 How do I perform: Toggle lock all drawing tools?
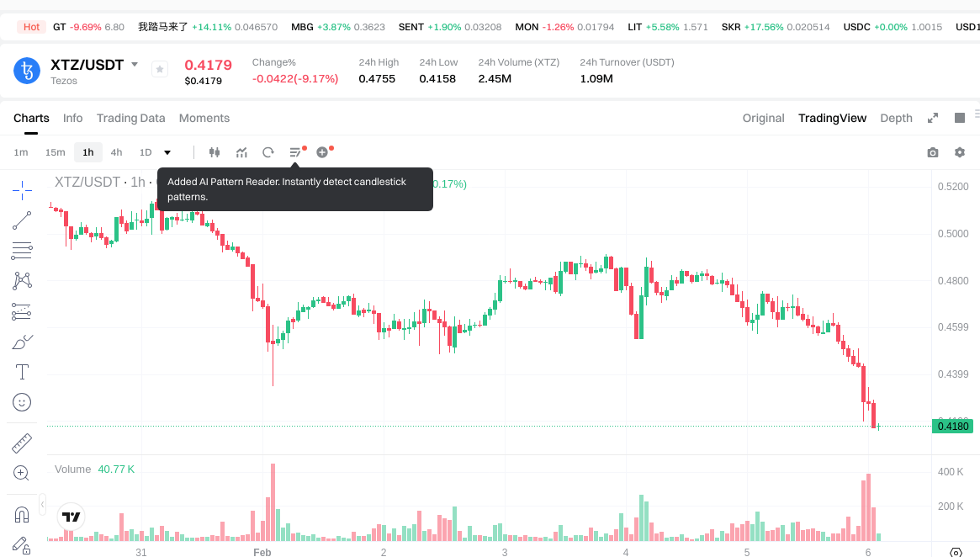click(x=23, y=544)
